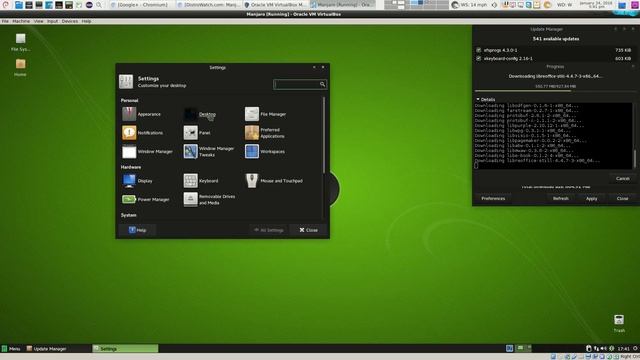This screenshot has width=640, height=360.
Task: Open Power Manager settings icon
Action: pos(129,199)
